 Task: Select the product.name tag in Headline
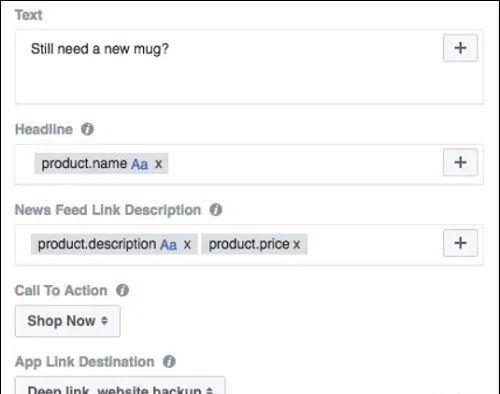pos(84,164)
